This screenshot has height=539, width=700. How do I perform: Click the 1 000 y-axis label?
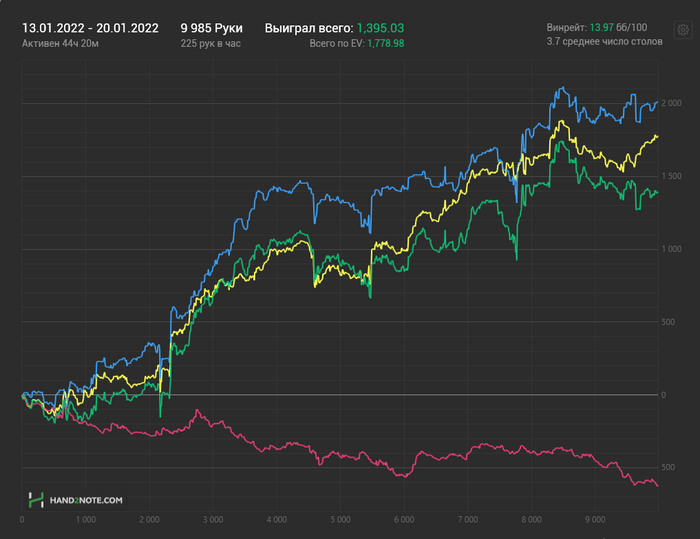click(x=671, y=249)
